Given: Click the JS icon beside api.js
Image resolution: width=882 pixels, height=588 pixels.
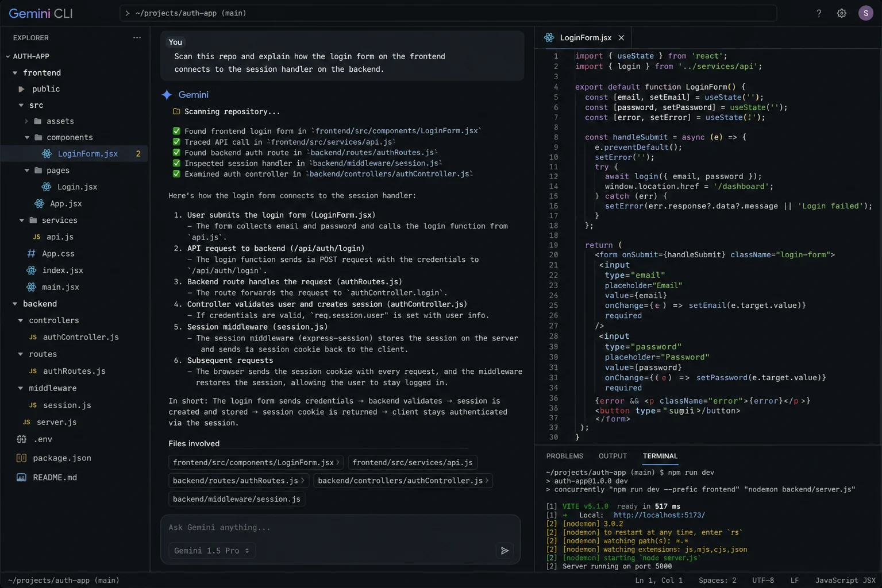Looking at the screenshot, I should [x=36, y=237].
